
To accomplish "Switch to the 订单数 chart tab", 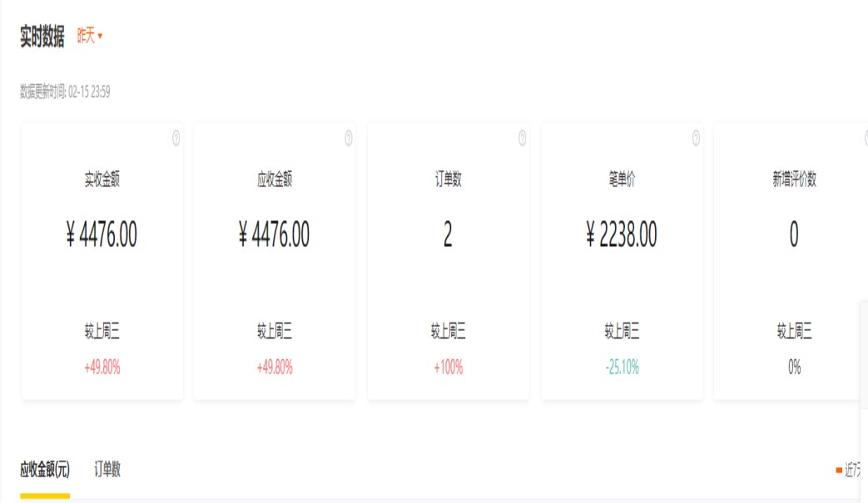I will click(x=107, y=470).
